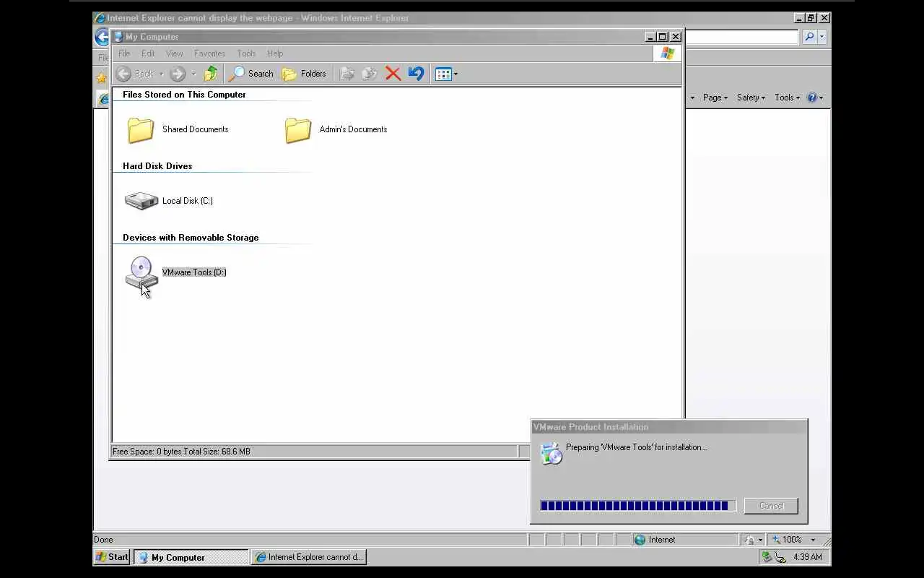Screen dimensions: 924x578
Task: Click the 4:39 AM clock
Action: coord(807,557)
